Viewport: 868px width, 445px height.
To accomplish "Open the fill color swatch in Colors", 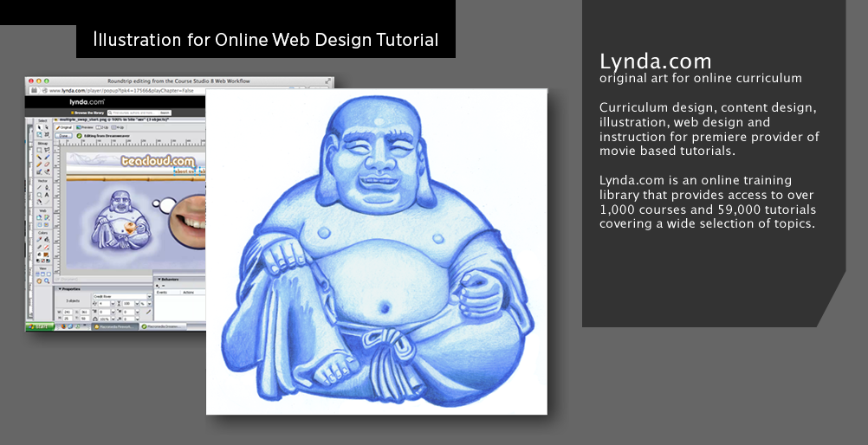I will (x=46, y=255).
